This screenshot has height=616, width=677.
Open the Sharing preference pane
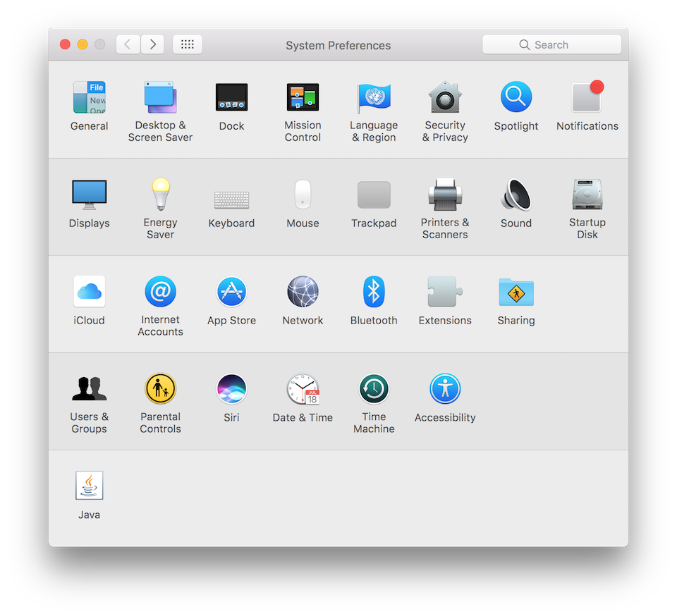tap(516, 292)
